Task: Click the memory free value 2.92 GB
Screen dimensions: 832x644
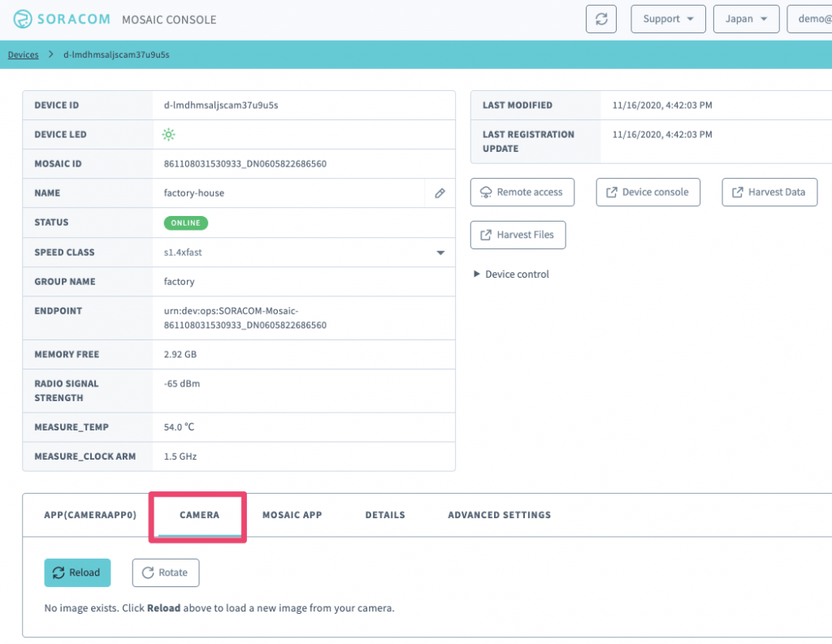Action: (180, 354)
